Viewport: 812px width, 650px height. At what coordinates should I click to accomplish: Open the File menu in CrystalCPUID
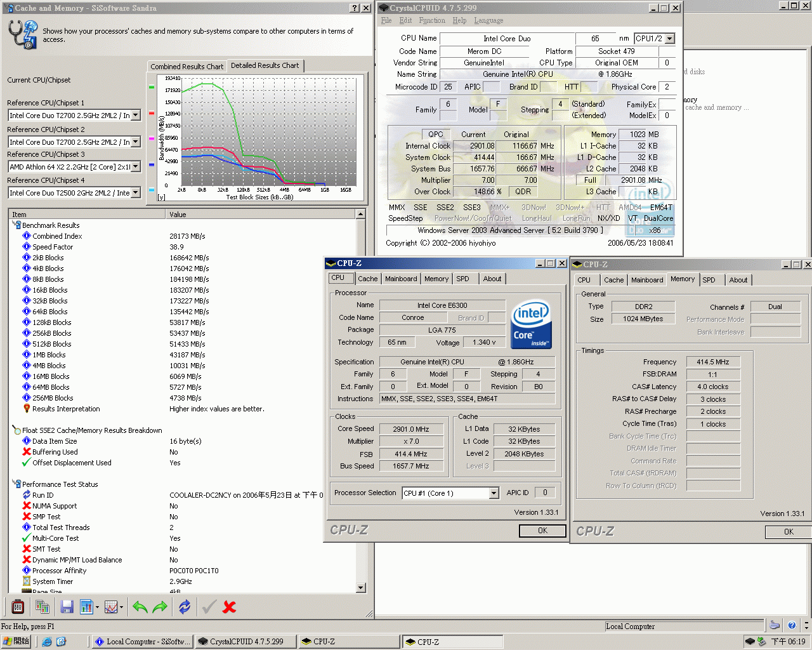[386, 20]
